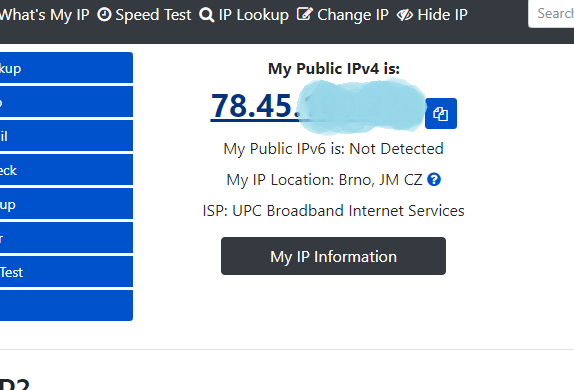Viewport: 574px width, 390px height.
Task: Click the clock icon beside Speed Test
Action: click(104, 15)
